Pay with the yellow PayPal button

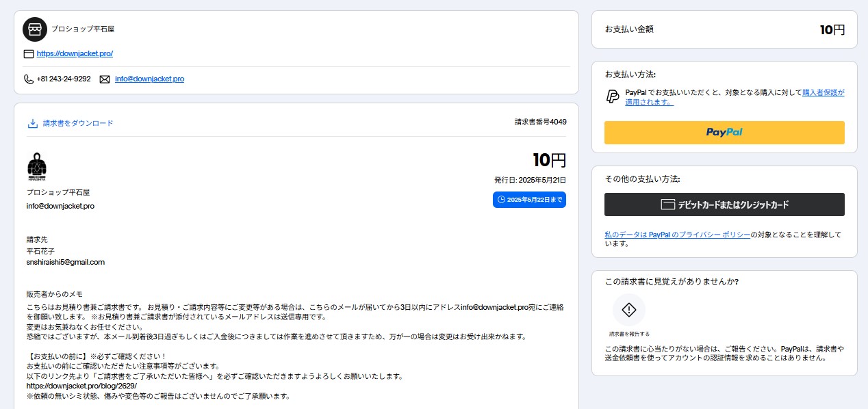pyautogui.click(x=724, y=132)
